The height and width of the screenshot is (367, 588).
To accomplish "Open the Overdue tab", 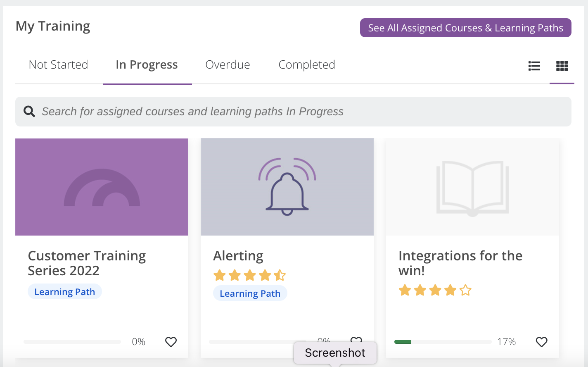I will [x=228, y=64].
